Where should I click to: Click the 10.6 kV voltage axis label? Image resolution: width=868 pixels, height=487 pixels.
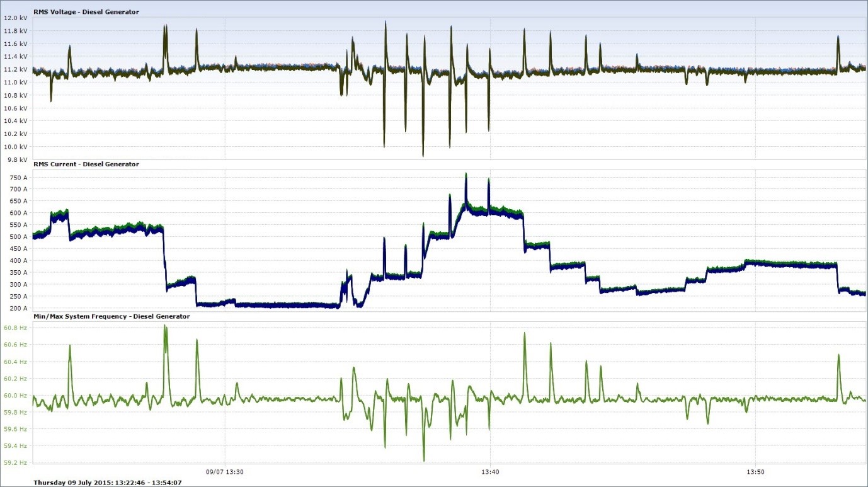click(16, 108)
